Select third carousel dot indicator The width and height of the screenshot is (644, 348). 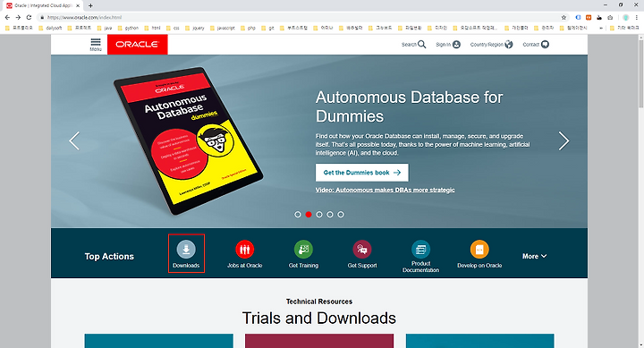tap(319, 215)
